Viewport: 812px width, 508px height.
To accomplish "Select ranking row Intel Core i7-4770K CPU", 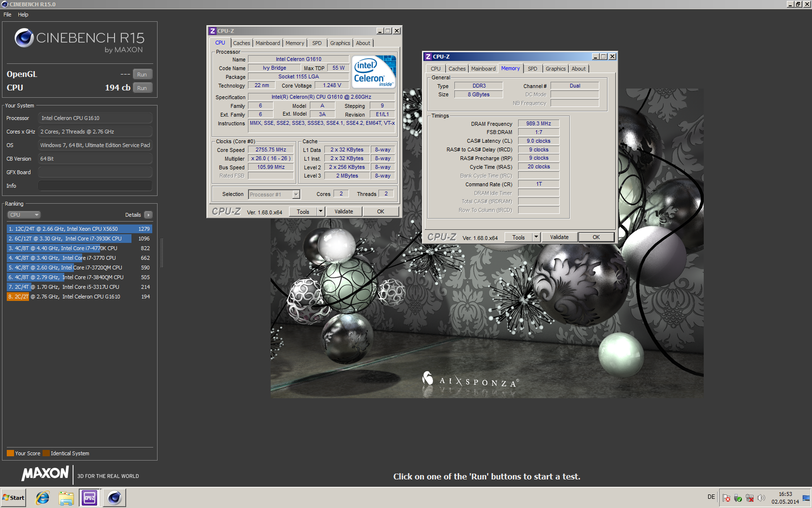I will pos(79,248).
